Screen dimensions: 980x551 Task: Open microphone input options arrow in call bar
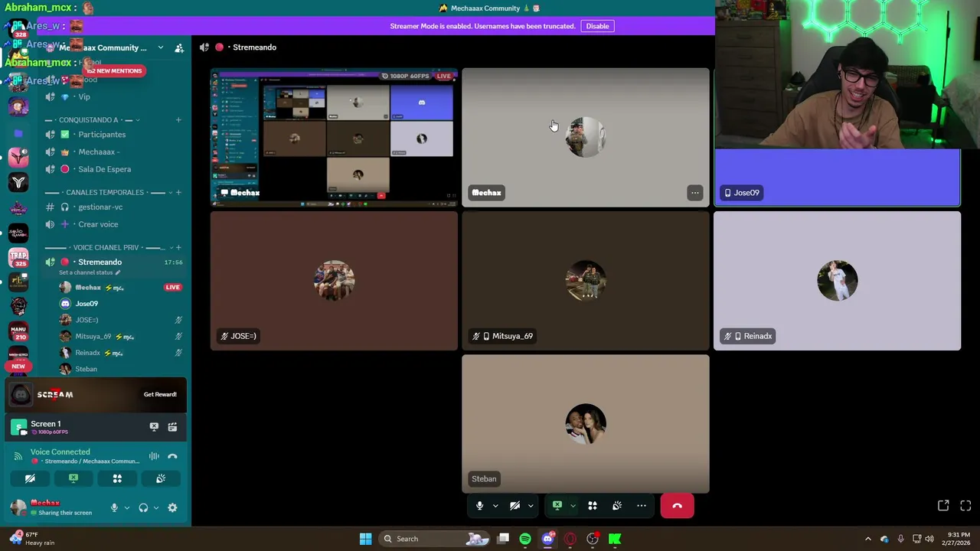pyautogui.click(x=495, y=506)
